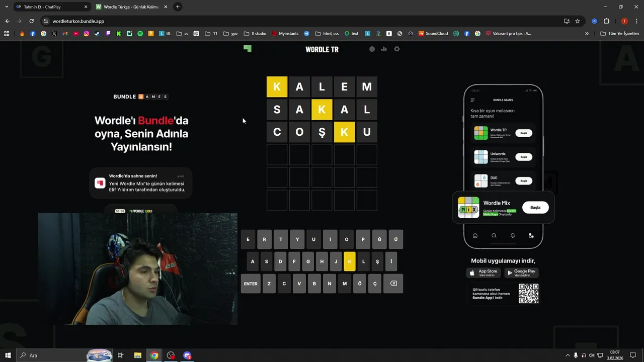Click the Wordle'da sahne senin notification card

141,183
